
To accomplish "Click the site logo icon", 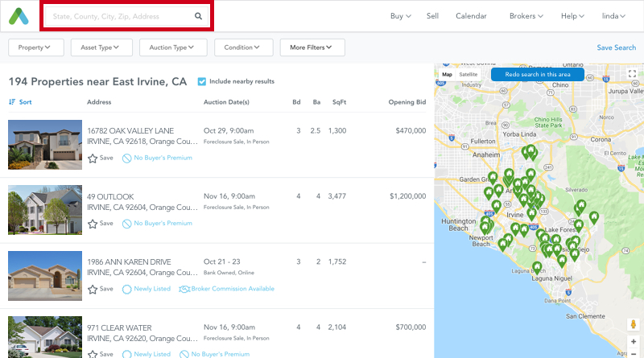I will pyautogui.click(x=20, y=15).
